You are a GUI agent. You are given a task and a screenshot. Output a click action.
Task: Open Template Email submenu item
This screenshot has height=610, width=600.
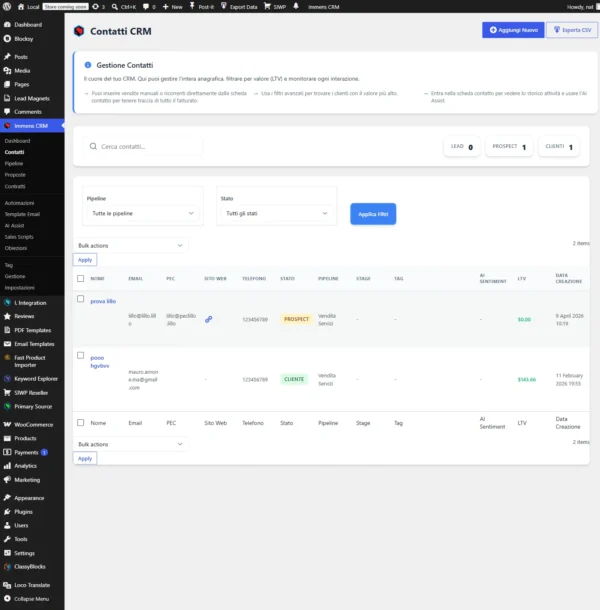[22, 214]
